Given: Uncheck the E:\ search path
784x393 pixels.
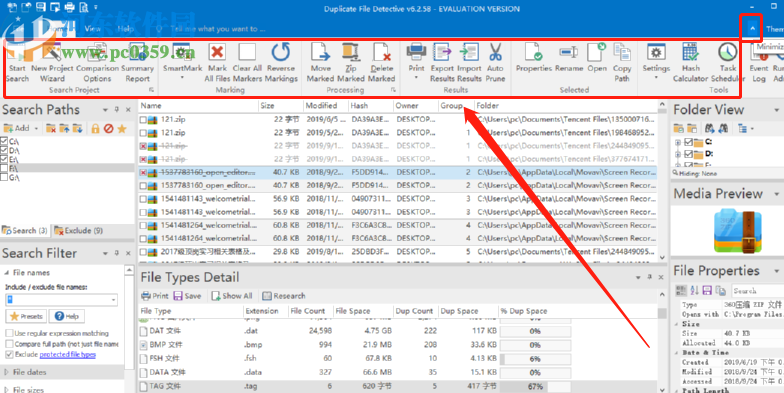Looking at the screenshot, I should pos(4,160).
